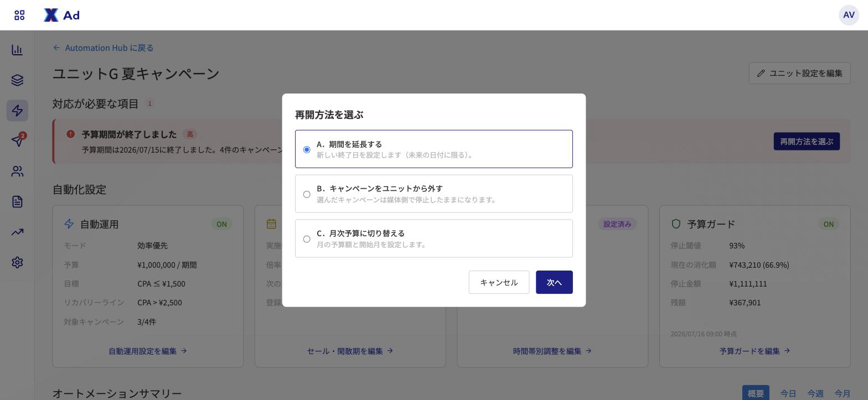Image resolution: width=868 pixels, height=400 pixels.
Task: Click the calendar icon on the second card
Action: click(x=271, y=224)
